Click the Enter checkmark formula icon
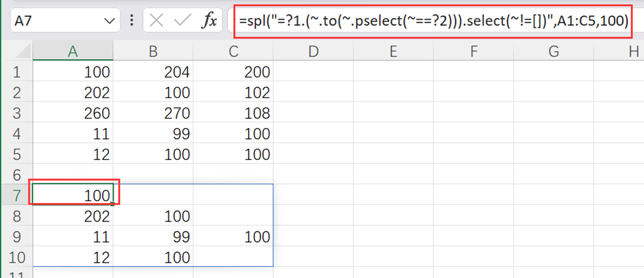The image size is (644, 278). pos(182,21)
